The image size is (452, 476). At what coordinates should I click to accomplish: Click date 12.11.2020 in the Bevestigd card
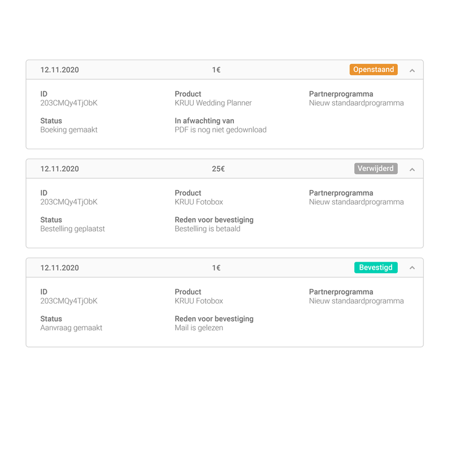[59, 268]
